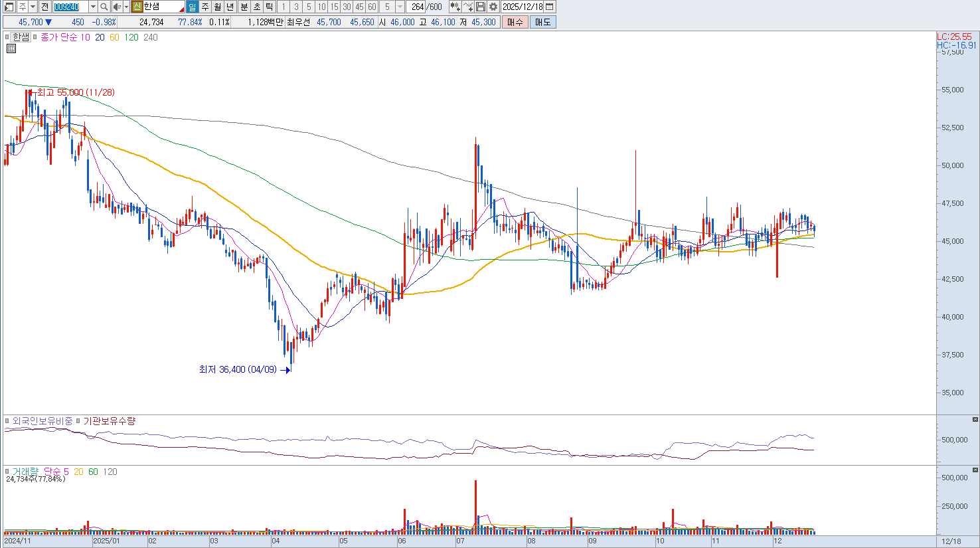Screen dimensions: 980x548
Task: Click the stock search magnifier icon
Action: pyautogui.click(x=104, y=7)
